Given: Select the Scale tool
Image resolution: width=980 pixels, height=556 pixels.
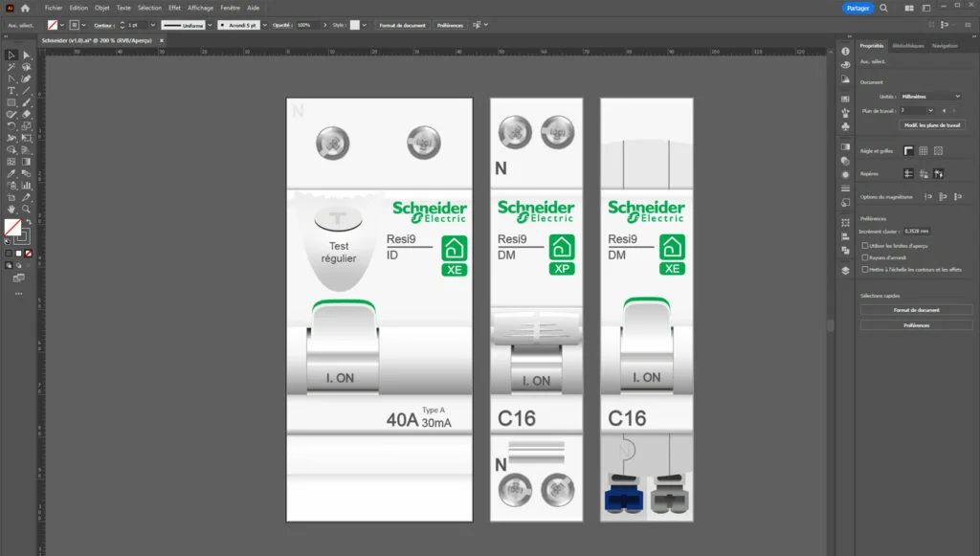Looking at the screenshot, I should tap(26, 126).
